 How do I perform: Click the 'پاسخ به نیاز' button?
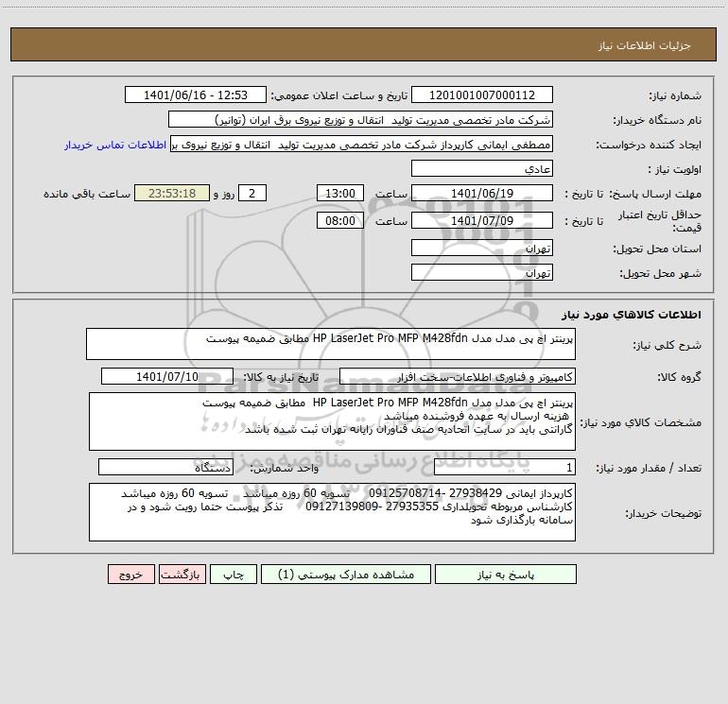(506, 575)
